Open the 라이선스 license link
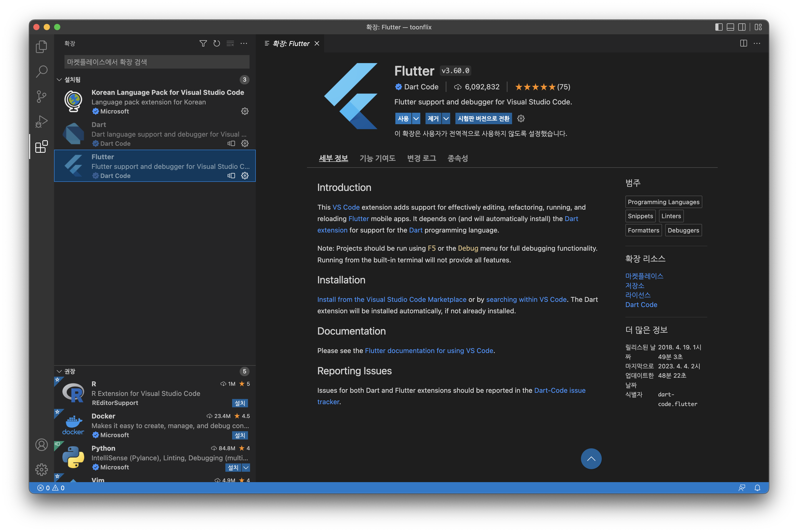Viewport: 798px width, 532px height. pyautogui.click(x=638, y=295)
